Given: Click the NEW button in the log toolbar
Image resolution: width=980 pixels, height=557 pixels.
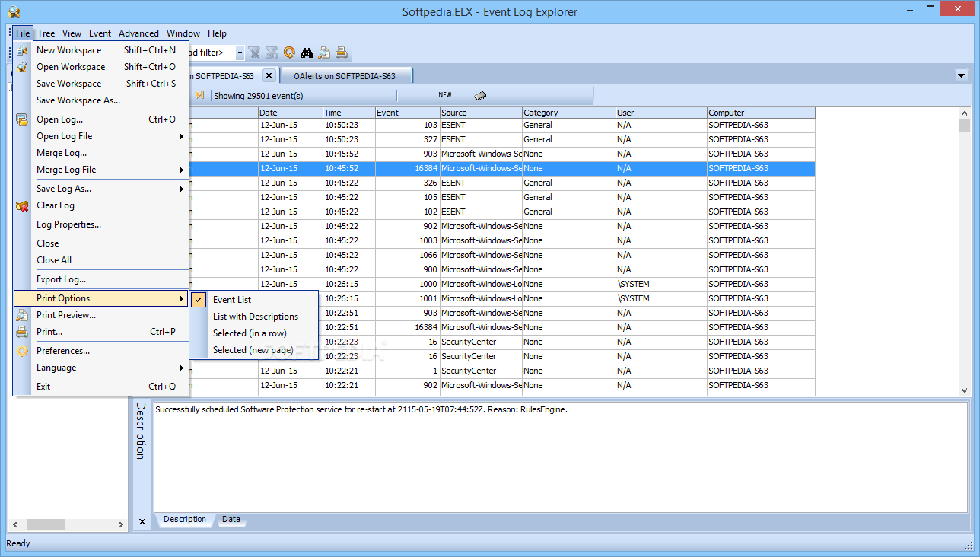Looking at the screenshot, I should coord(445,95).
